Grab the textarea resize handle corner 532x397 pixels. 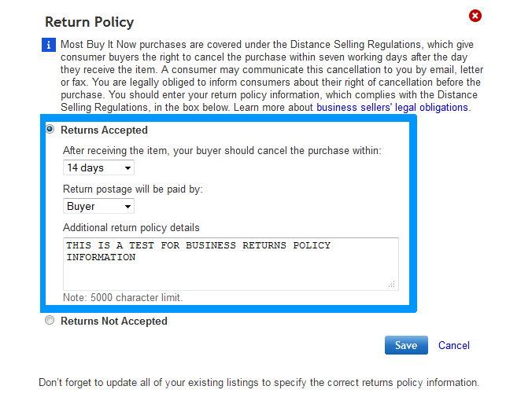(x=393, y=285)
